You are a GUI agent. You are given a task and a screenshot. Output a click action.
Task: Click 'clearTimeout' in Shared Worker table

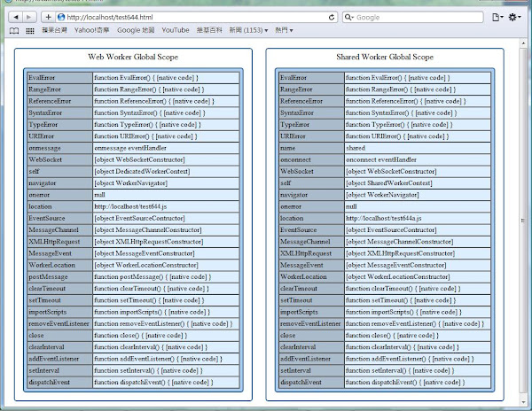pos(311,289)
